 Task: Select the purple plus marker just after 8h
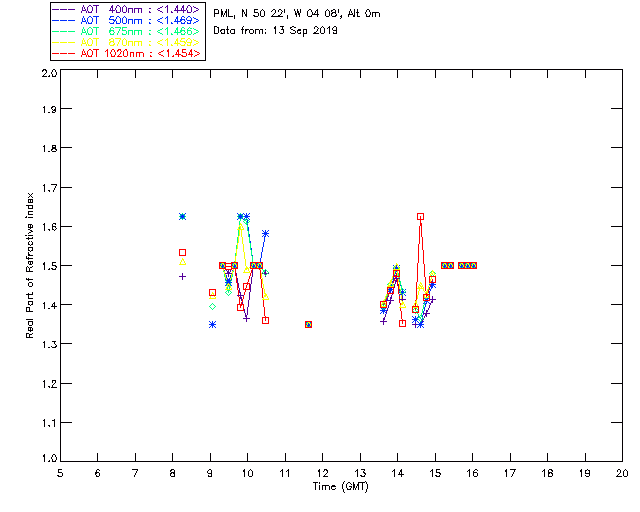point(182,276)
